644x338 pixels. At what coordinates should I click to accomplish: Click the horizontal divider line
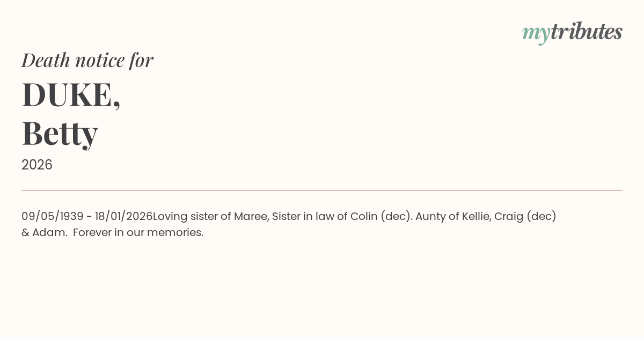pyautogui.click(x=322, y=190)
